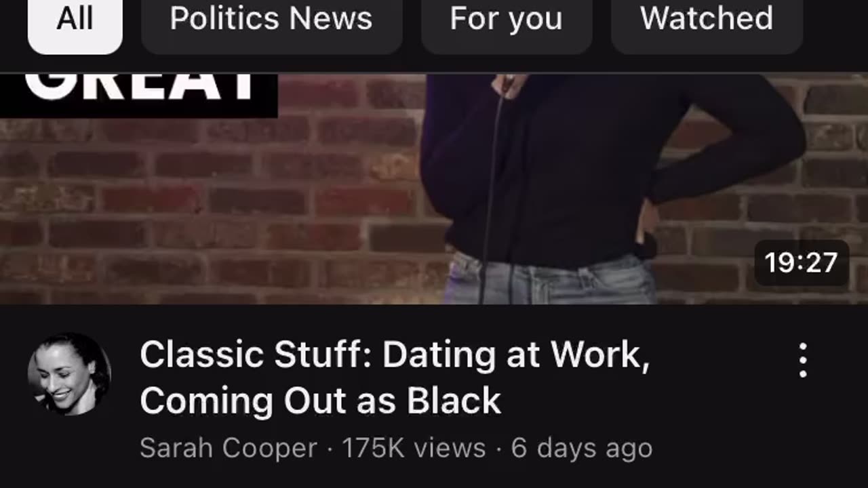The height and width of the screenshot is (488, 868).
Task: Play the stand-up video from its thumbnail
Action: click(x=434, y=189)
